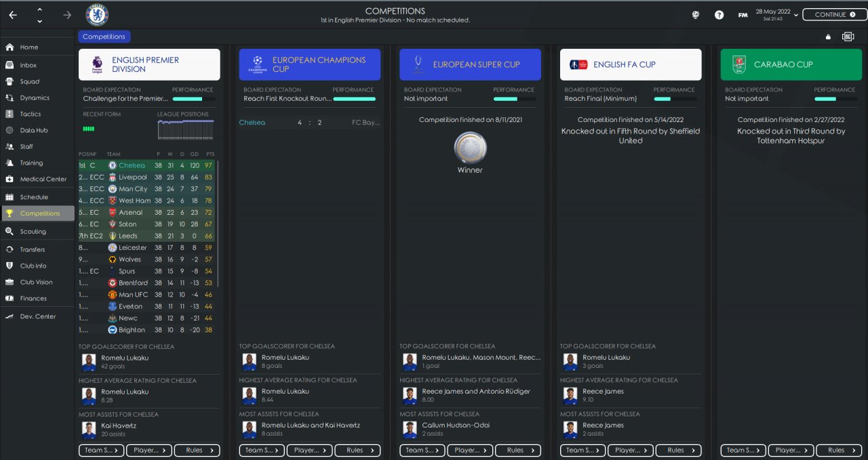Click the Everton club badge in table

[113, 306]
